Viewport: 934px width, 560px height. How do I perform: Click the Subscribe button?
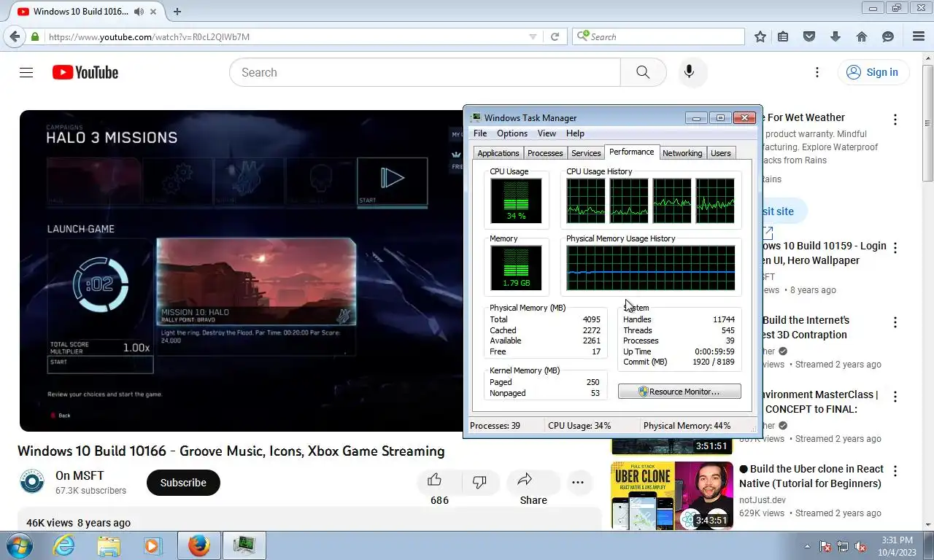[x=183, y=483]
